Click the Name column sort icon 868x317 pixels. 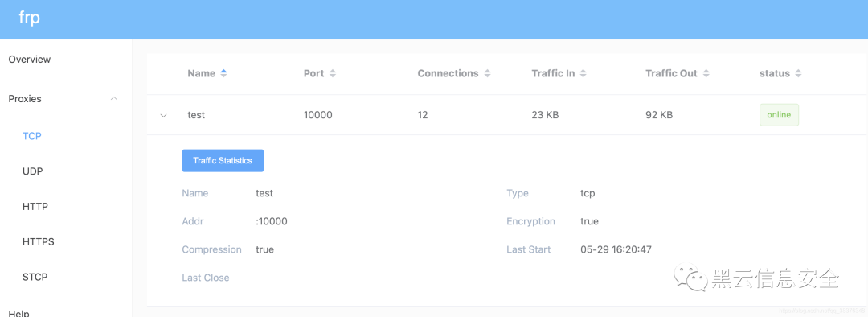(223, 73)
